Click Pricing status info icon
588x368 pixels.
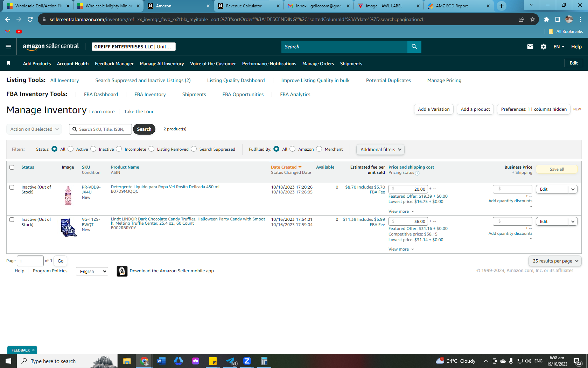[x=417, y=173]
